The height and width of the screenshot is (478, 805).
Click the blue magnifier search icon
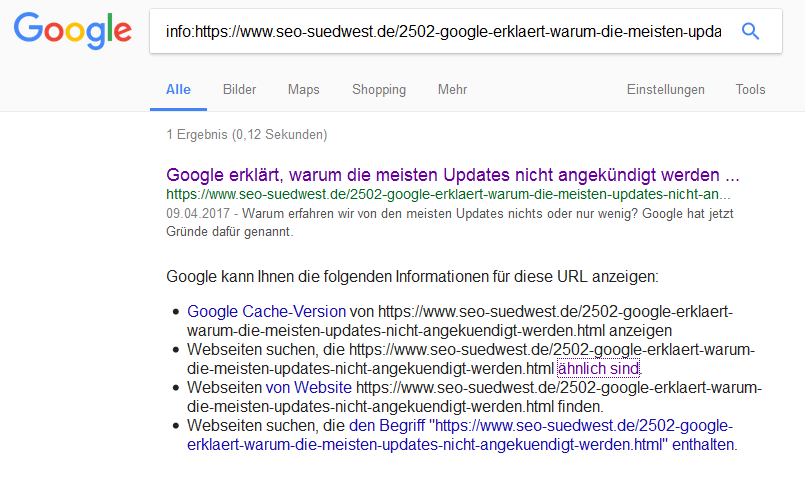(750, 32)
